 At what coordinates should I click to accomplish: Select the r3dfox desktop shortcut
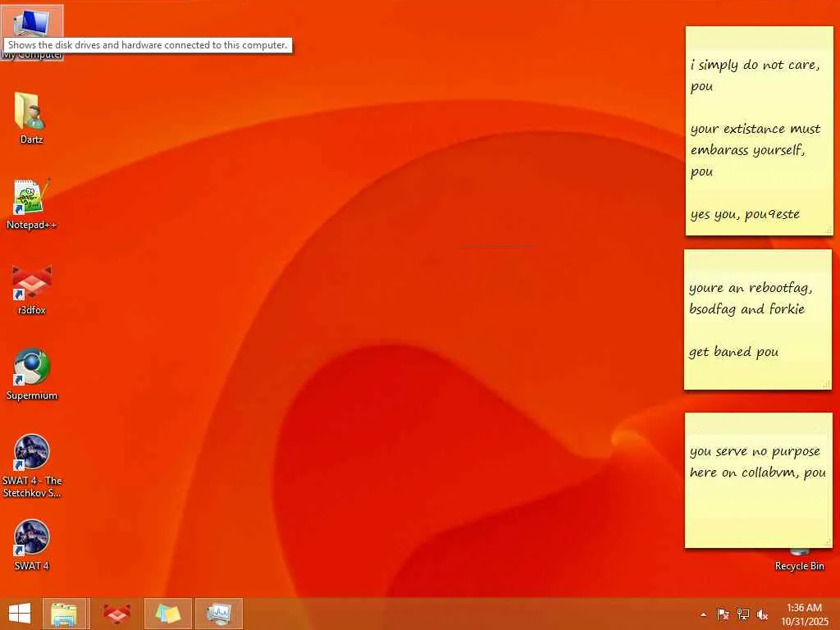pos(32,290)
